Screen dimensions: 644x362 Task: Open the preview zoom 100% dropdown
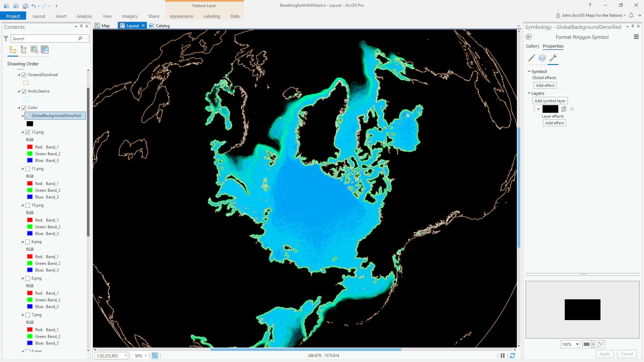(577, 345)
